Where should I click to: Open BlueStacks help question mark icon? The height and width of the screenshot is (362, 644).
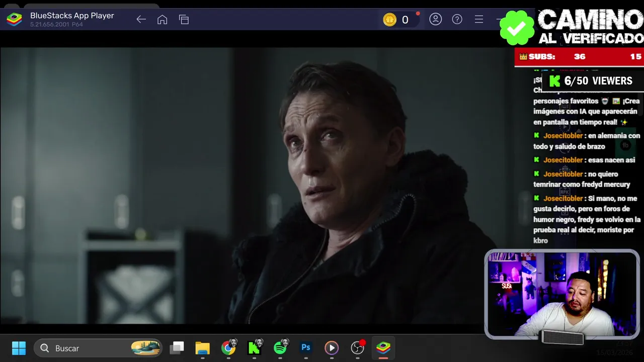457,19
